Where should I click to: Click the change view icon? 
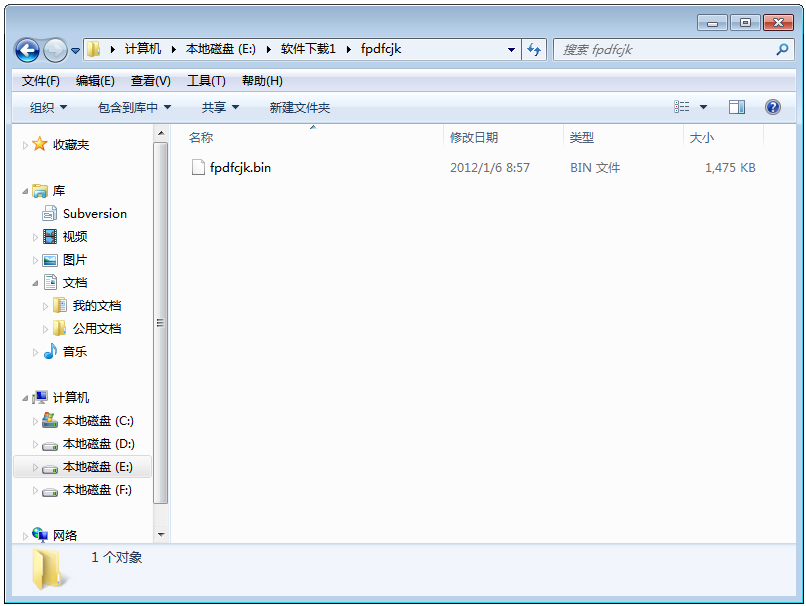682,107
